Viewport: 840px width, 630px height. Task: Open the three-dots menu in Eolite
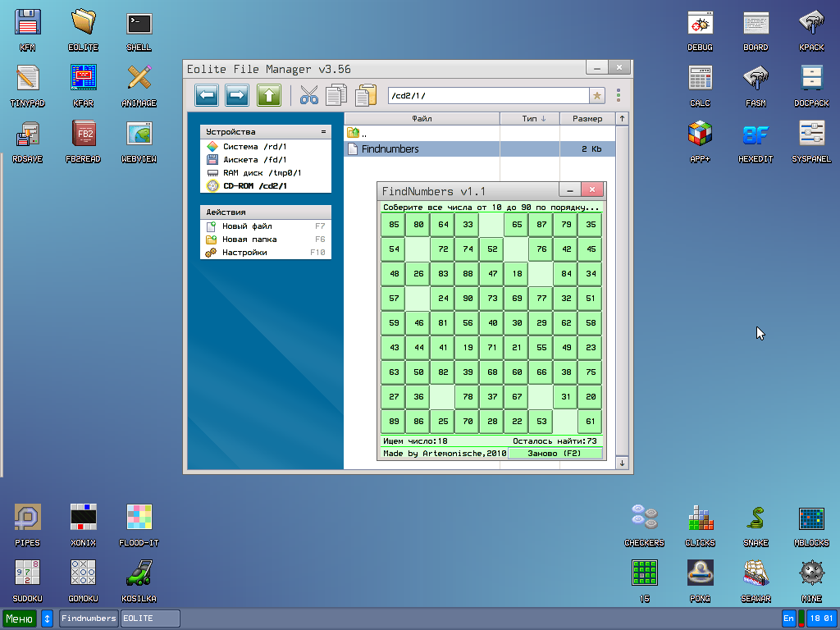(x=619, y=96)
